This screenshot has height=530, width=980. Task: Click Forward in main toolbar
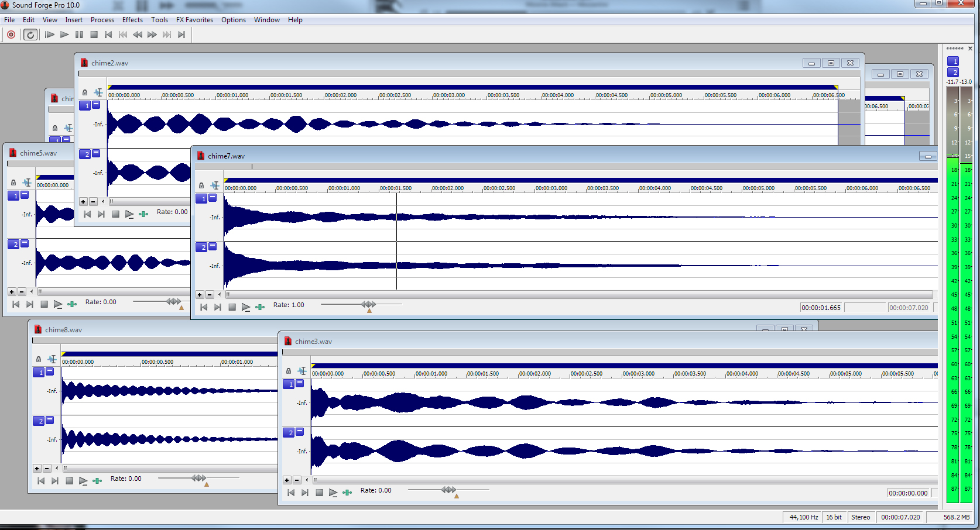click(x=152, y=35)
